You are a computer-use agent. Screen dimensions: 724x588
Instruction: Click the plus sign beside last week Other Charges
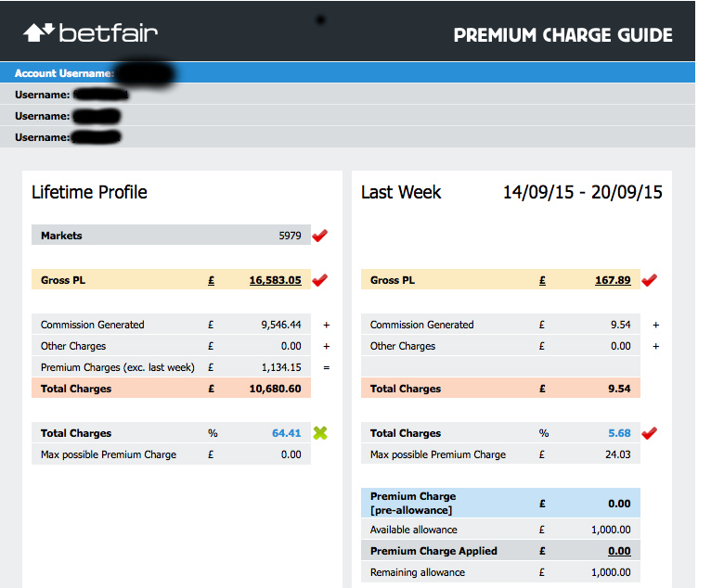coord(655,346)
